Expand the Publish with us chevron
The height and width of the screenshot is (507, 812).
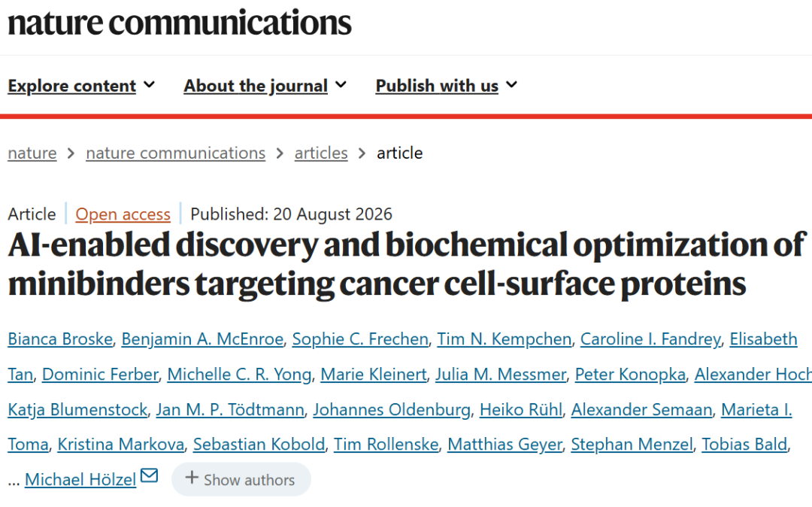(x=512, y=84)
